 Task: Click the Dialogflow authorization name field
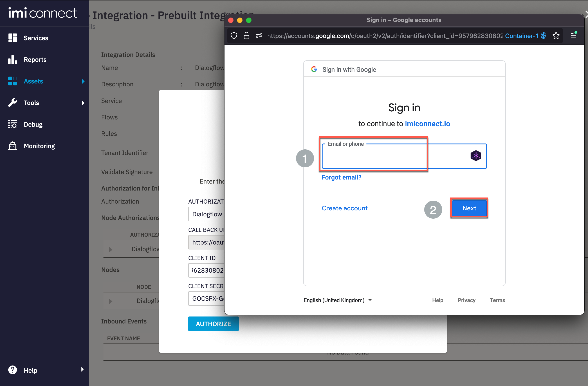206,214
